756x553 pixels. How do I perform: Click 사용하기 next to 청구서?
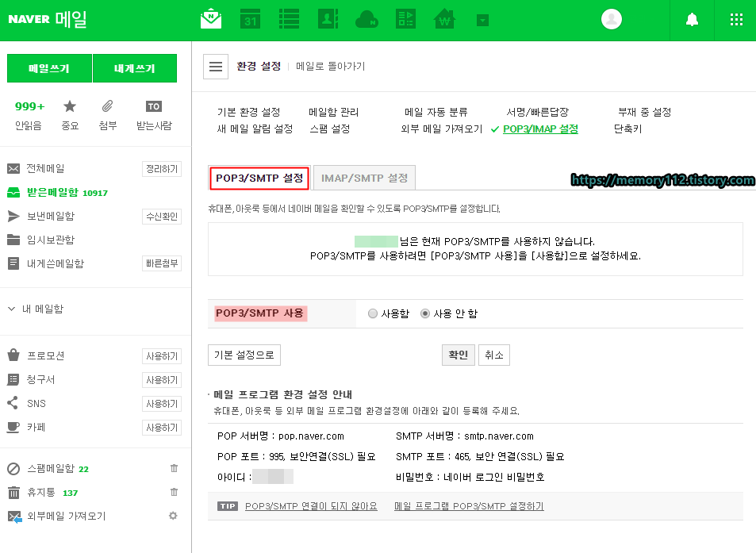[162, 380]
